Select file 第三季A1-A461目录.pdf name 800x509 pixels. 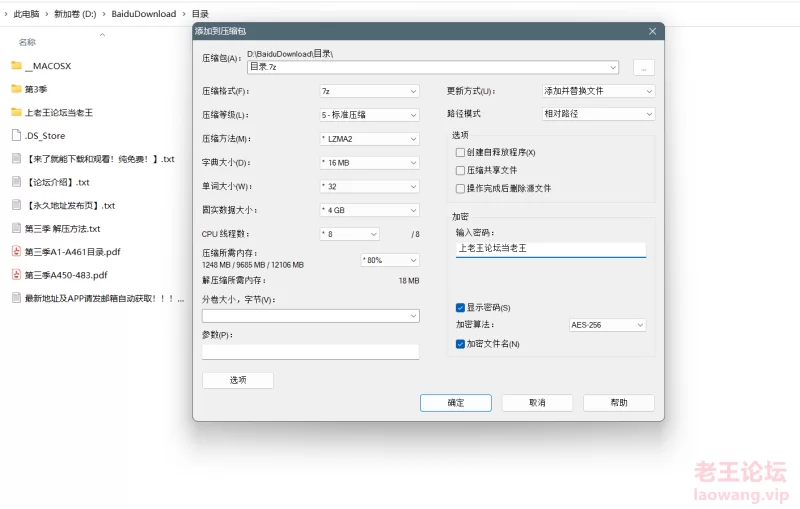click(72, 252)
